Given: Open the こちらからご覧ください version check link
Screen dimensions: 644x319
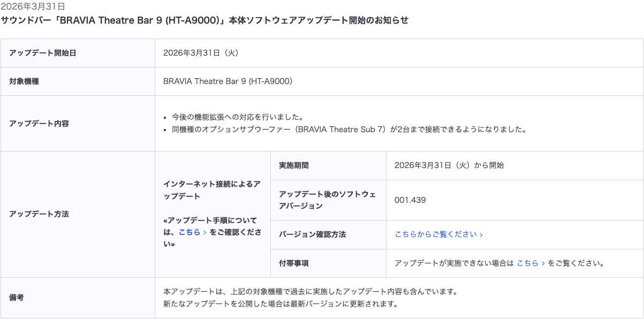Looking at the screenshot, I should 438,234.
